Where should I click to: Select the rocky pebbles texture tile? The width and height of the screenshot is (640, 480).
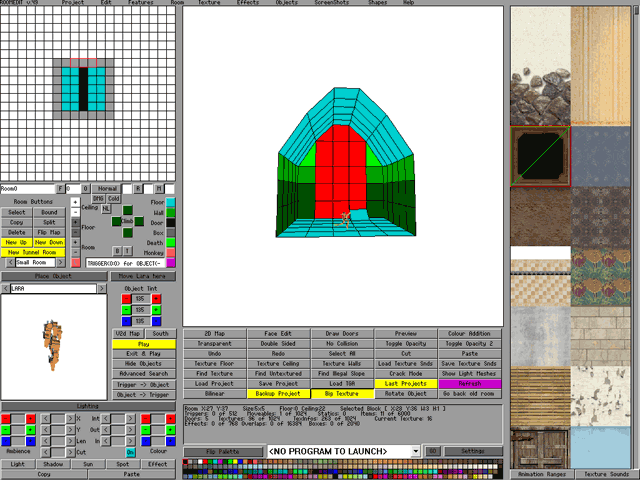[541, 96]
